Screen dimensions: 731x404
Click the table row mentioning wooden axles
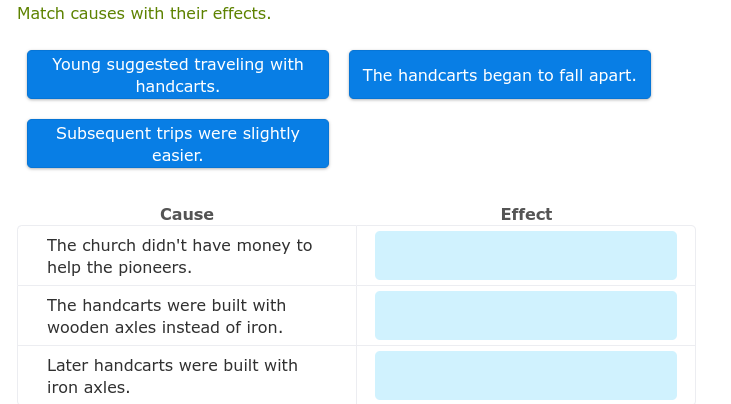356,316
